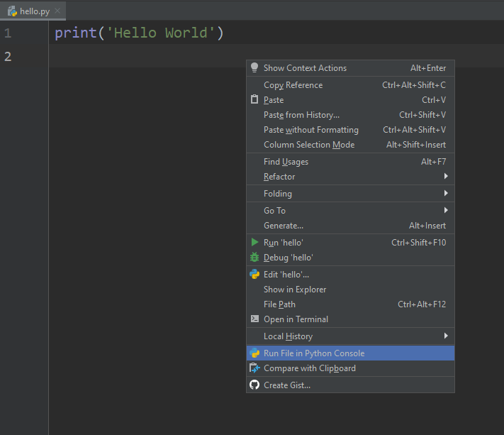Click the Python icon beside Edit 'hello'
504x435 pixels.
pyautogui.click(x=254, y=275)
